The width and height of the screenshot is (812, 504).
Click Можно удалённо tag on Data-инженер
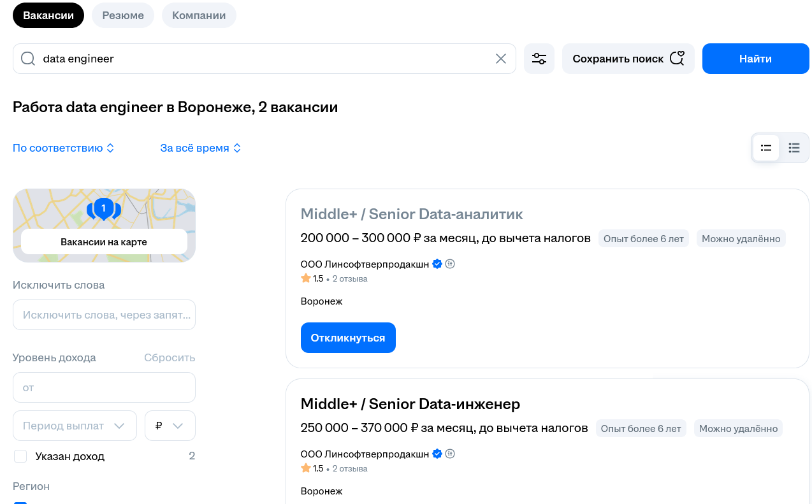(x=739, y=429)
